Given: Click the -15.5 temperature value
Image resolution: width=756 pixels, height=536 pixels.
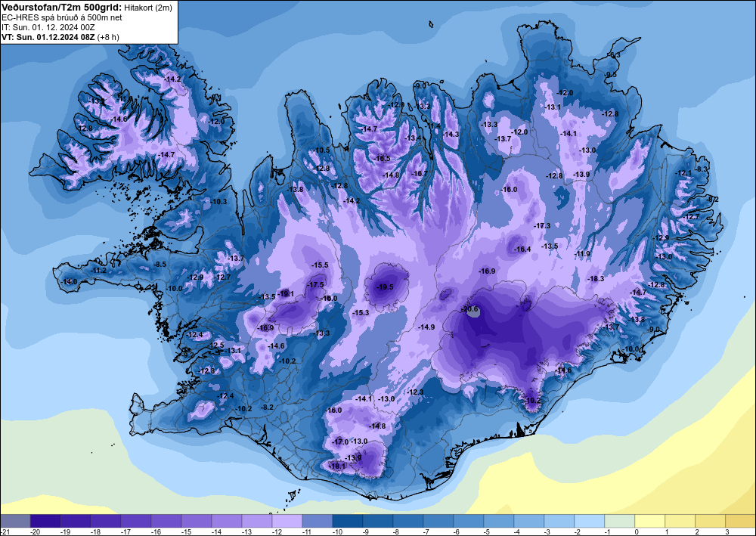Looking at the screenshot, I should click(320, 265).
